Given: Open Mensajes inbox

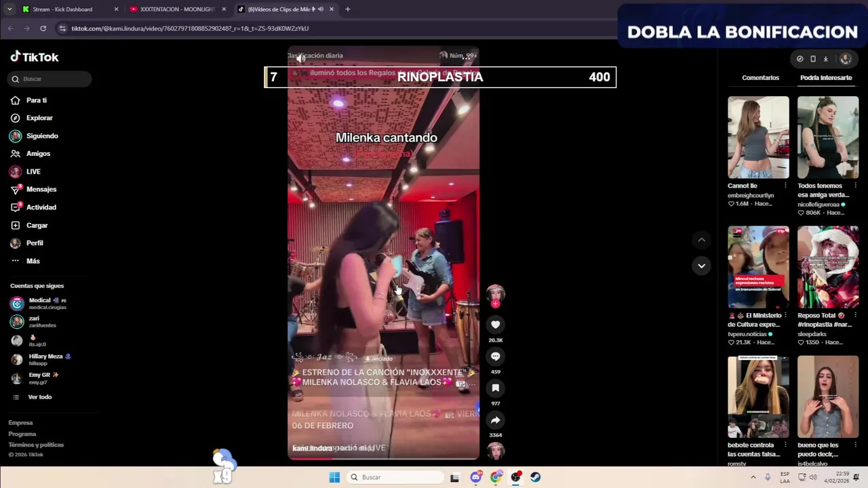Looking at the screenshot, I should coord(41,190).
